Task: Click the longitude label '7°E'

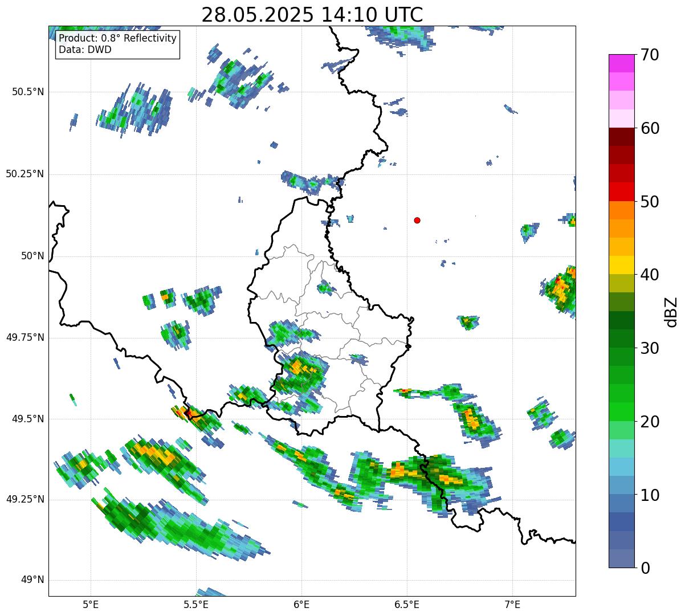Action: coord(512,604)
